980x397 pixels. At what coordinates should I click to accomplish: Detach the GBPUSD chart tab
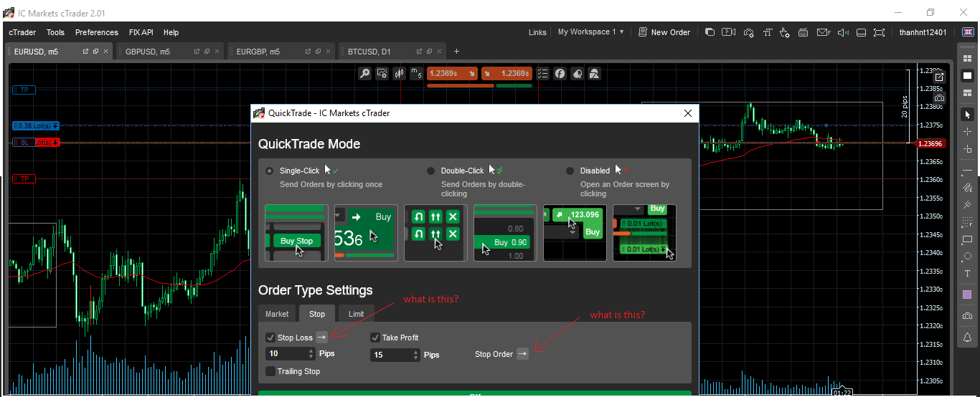tap(197, 52)
